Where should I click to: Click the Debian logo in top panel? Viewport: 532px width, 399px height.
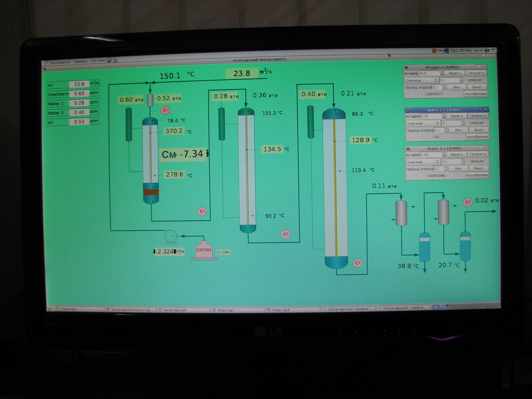[x=46, y=63]
